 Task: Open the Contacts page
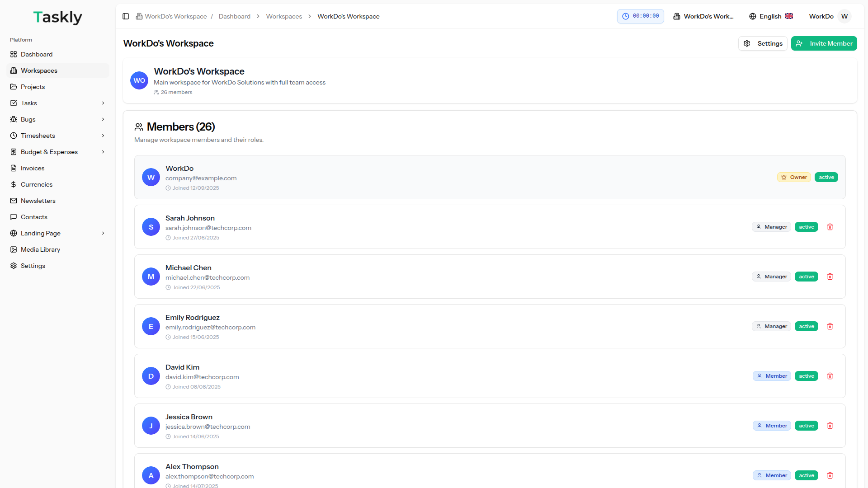34,217
